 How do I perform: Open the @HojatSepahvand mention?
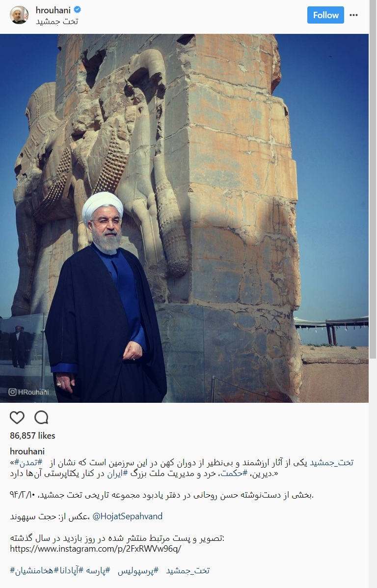click(x=128, y=516)
